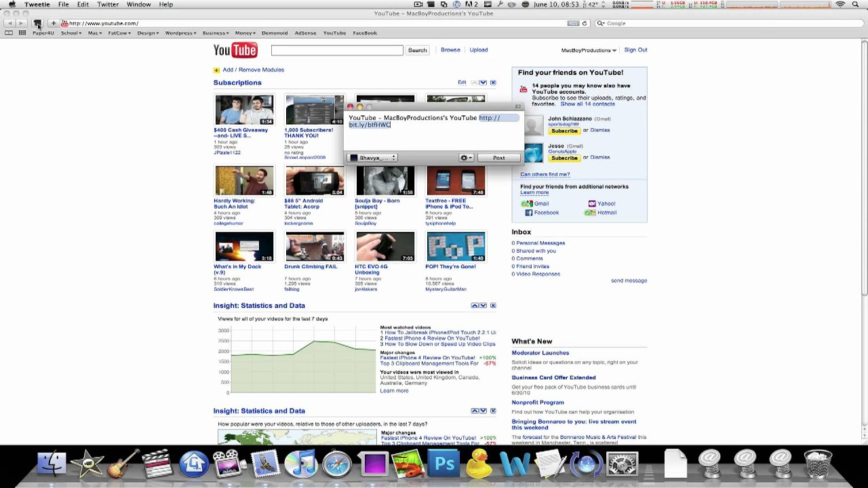Open iTunes from the Dock
868x488 pixels.
pyautogui.click(x=300, y=464)
